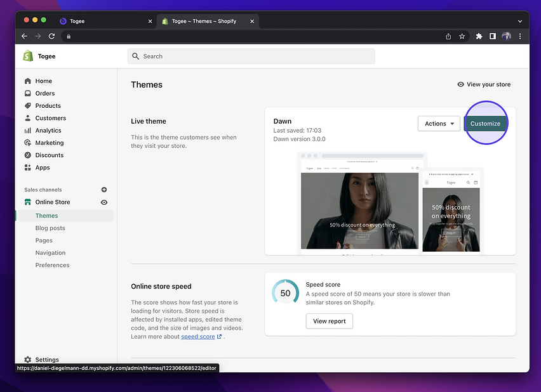Open the speed score link
Viewport: 541px width, 392px height.
(x=198, y=336)
